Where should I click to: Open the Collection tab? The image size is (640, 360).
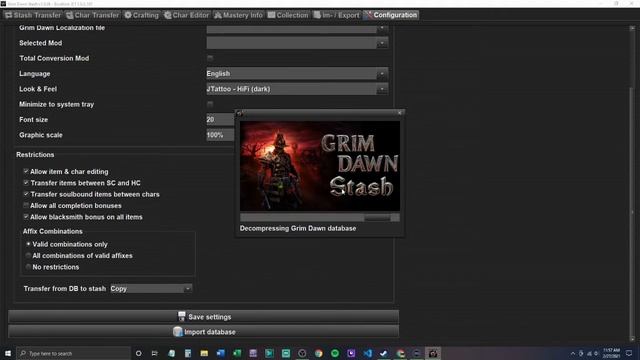pyautogui.click(x=288, y=15)
